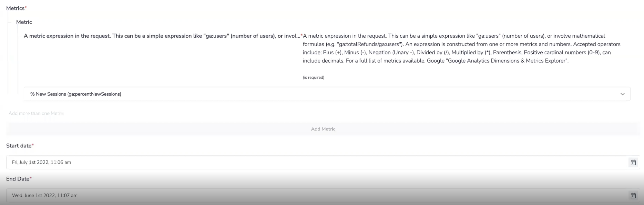Click the (is required) helper text

coord(313,77)
